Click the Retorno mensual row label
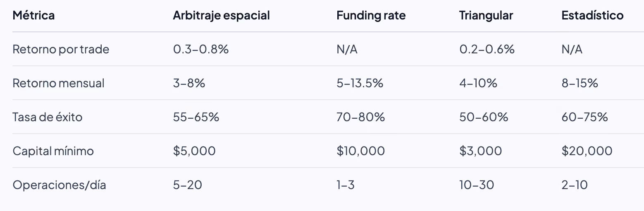The image size is (644, 211). coord(58,83)
